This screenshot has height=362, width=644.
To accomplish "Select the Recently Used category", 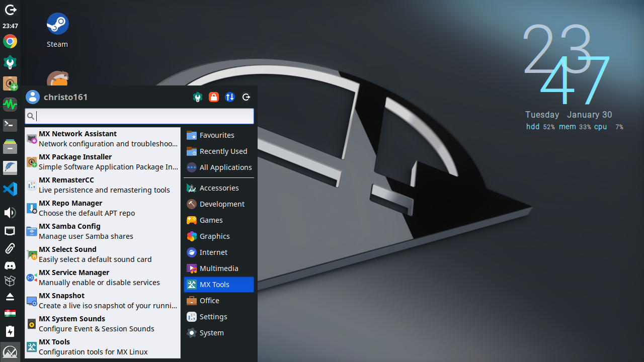I will click(x=219, y=151).
